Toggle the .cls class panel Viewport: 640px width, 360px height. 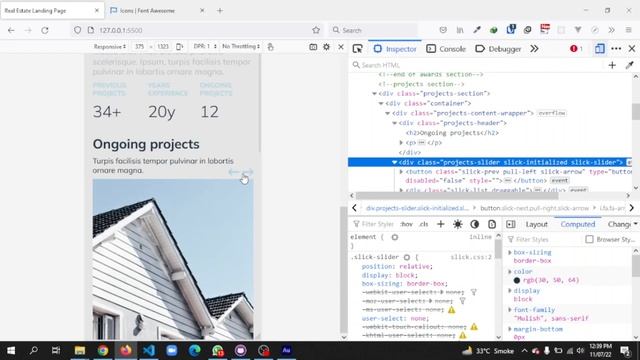coord(424,224)
